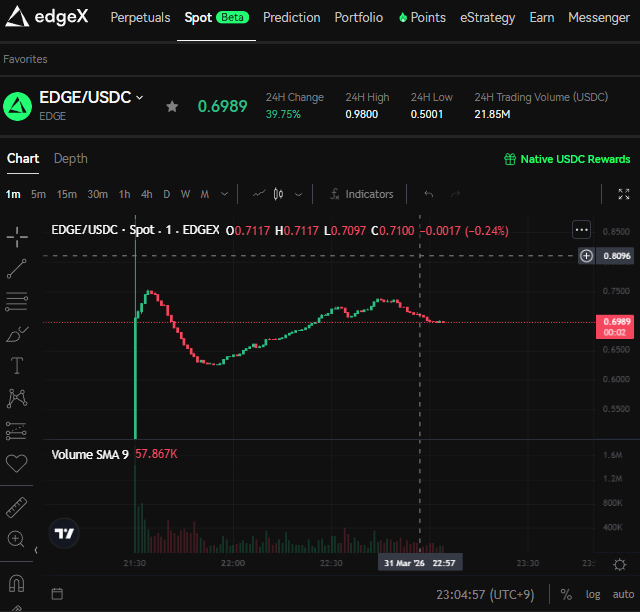Select the 1h timeframe
This screenshot has height=612, width=640.
tap(124, 194)
